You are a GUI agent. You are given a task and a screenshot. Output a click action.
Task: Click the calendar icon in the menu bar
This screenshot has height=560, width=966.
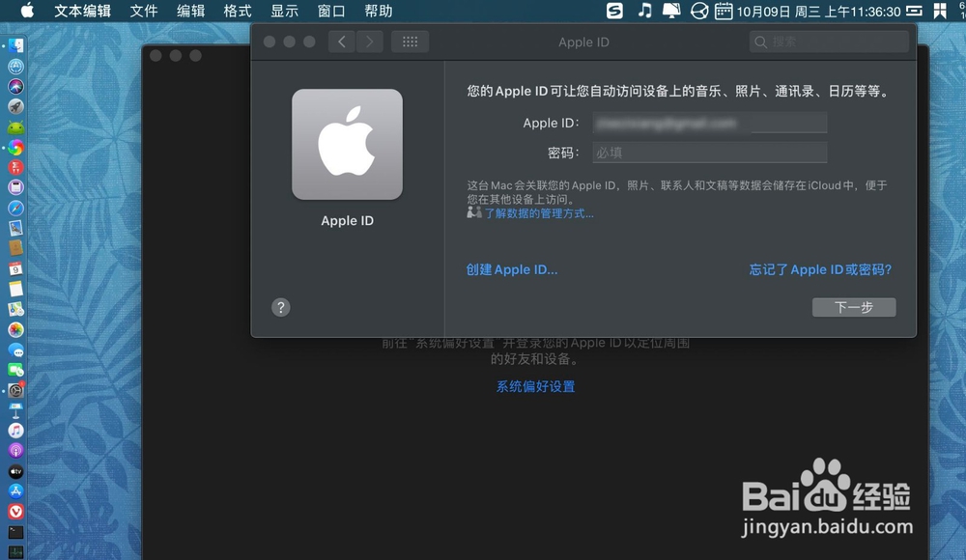723,12
